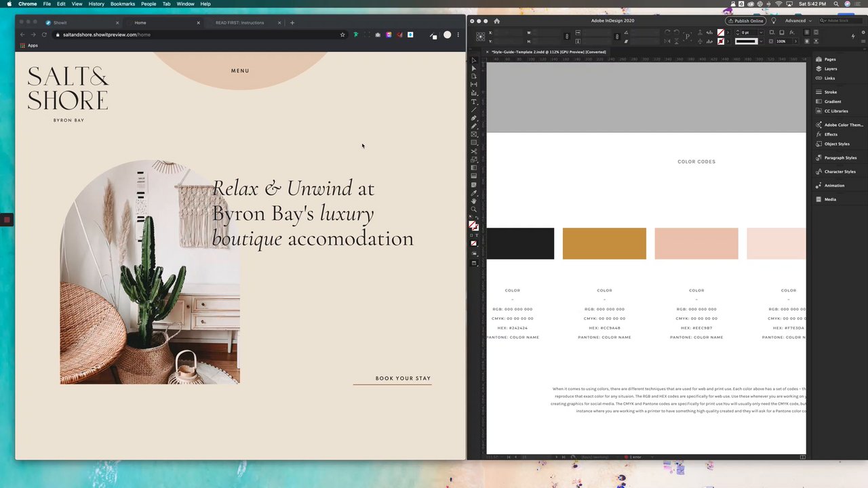Open Spotlight search in the macOS menu bar
The image size is (868, 488).
click(x=837, y=4)
